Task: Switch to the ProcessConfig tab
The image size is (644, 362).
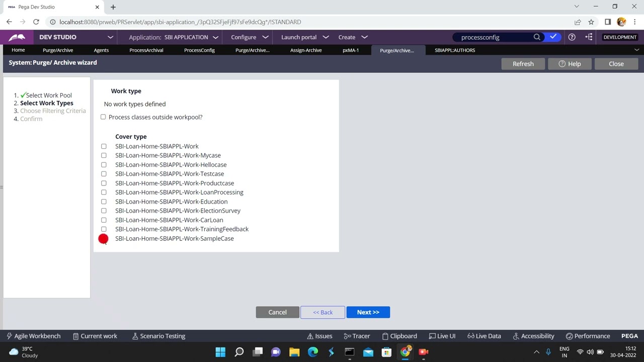Action: [x=199, y=50]
